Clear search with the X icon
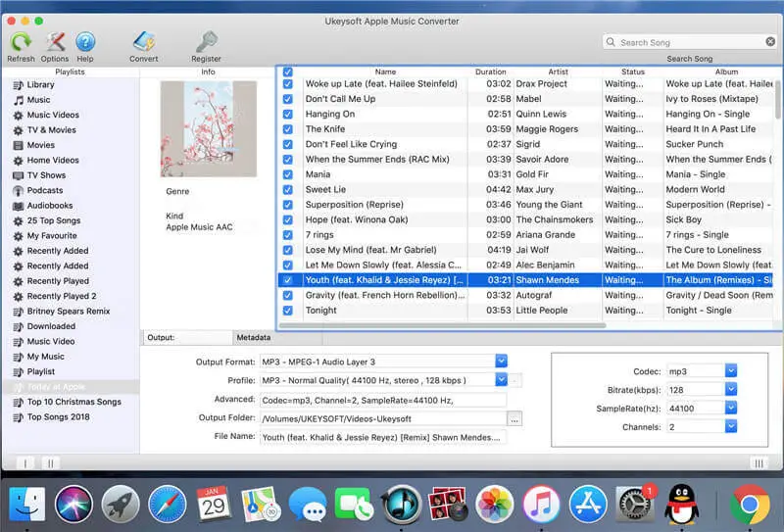The image size is (784, 532). [770, 42]
